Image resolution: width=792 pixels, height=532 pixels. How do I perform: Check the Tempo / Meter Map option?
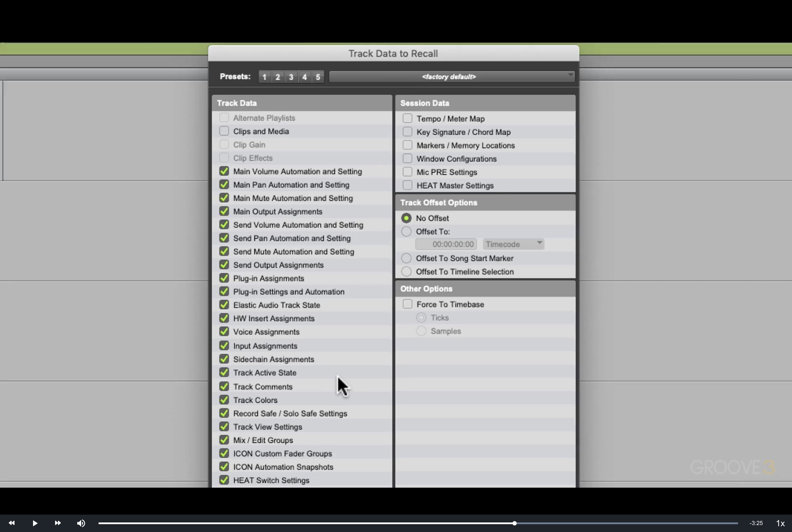[407, 118]
